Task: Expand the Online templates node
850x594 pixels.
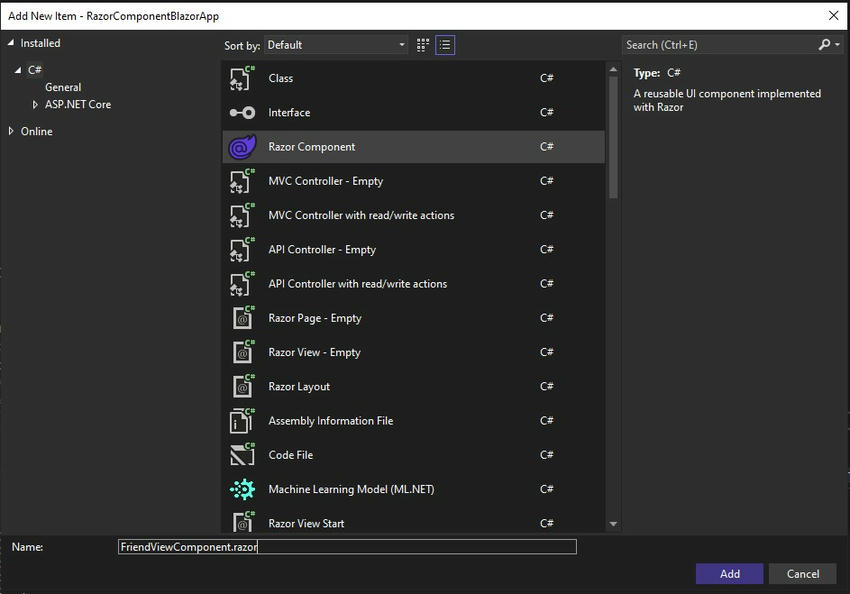Action: click(11, 130)
